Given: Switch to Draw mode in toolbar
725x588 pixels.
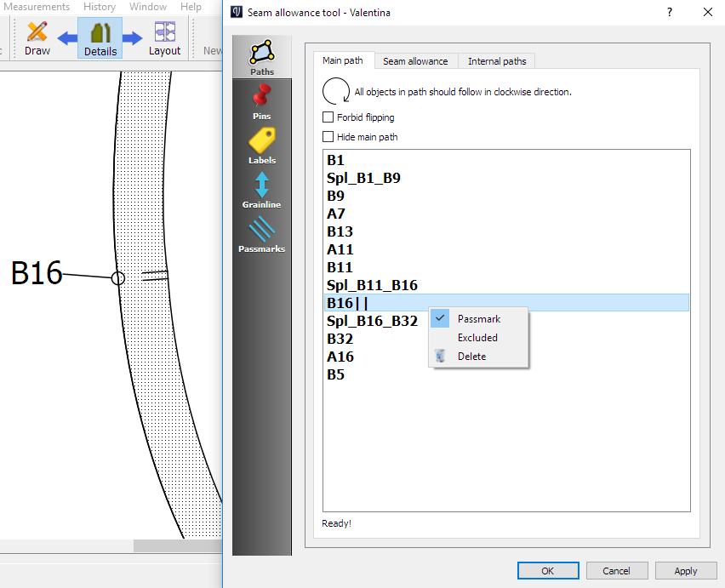Looking at the screenshot, I should pyautogui.click(x=37, y=38).
